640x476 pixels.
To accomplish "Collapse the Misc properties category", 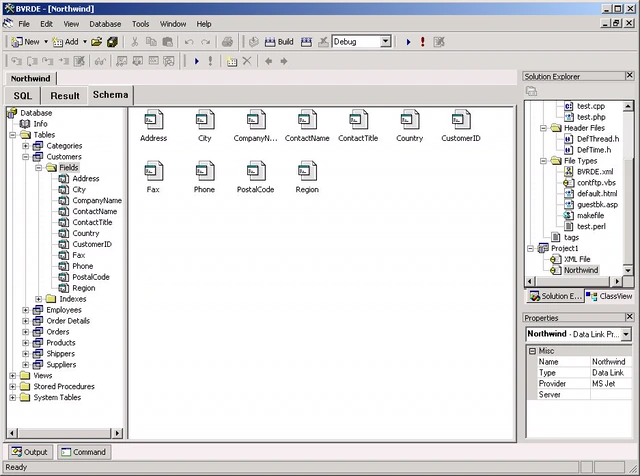I will click(x=532, y=351).
